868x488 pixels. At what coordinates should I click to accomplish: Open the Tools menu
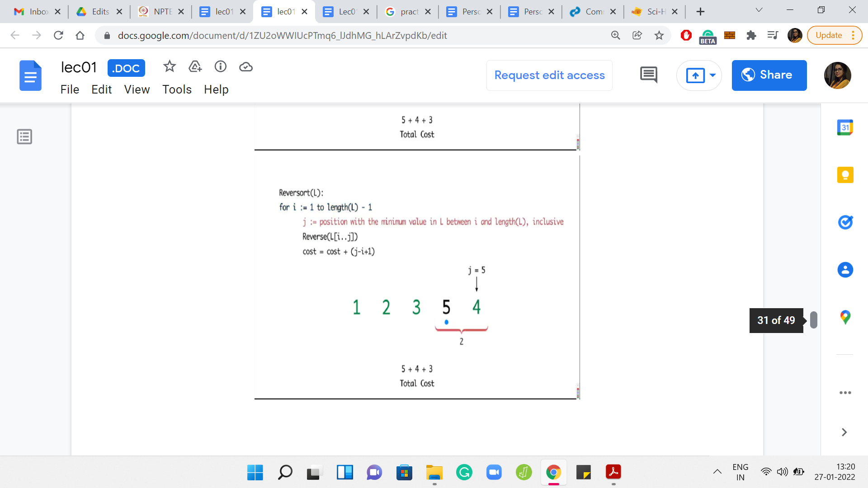pos(177,89)
